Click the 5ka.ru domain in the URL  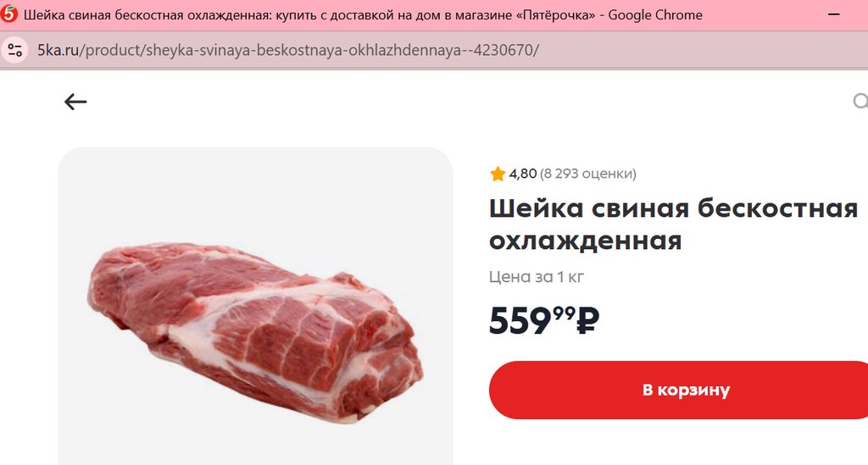click(58, 50)
